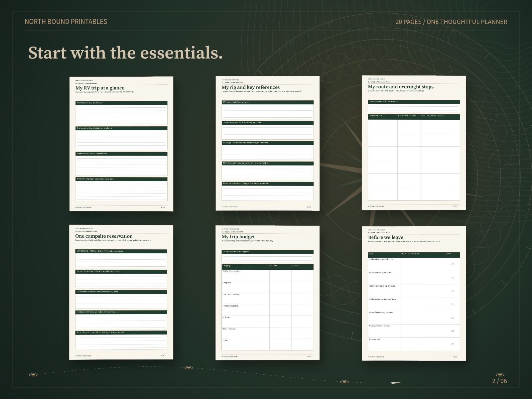This screenshot has height=399, width=532.
Task: Open the 'My RV trip at a glance' page
Action: (121, 144)
